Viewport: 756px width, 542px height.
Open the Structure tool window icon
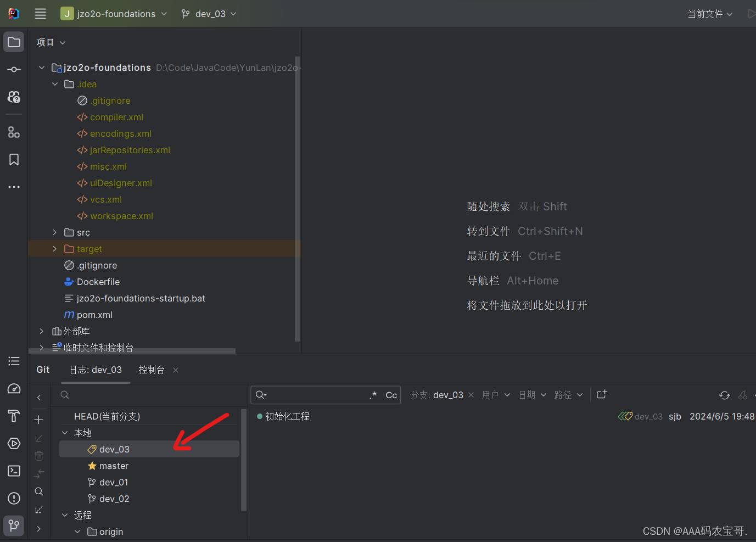(x=14, y=132)
